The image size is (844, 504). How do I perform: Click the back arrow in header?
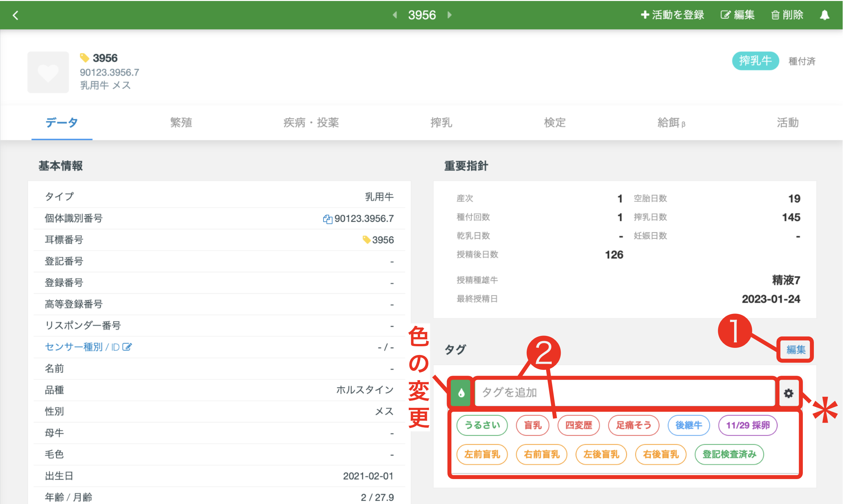point(15,15)
